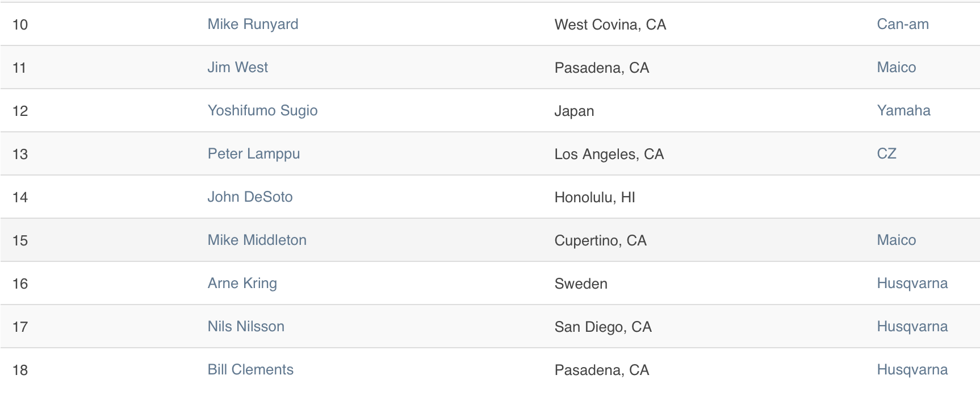Viewport: 980px width, 400px height.
Task: Click position number 15 cell
Action: click(x=20, y=240)
